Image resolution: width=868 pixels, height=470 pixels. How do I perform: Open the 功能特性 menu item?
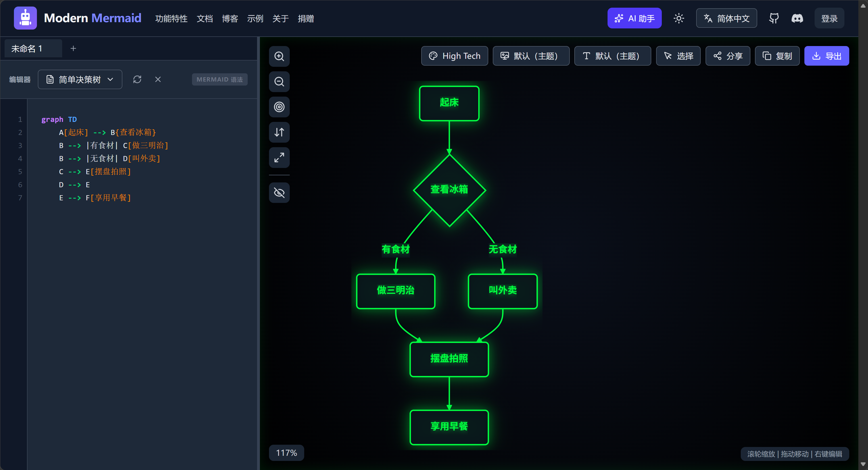pyautogui.click(x=171, y=18)
